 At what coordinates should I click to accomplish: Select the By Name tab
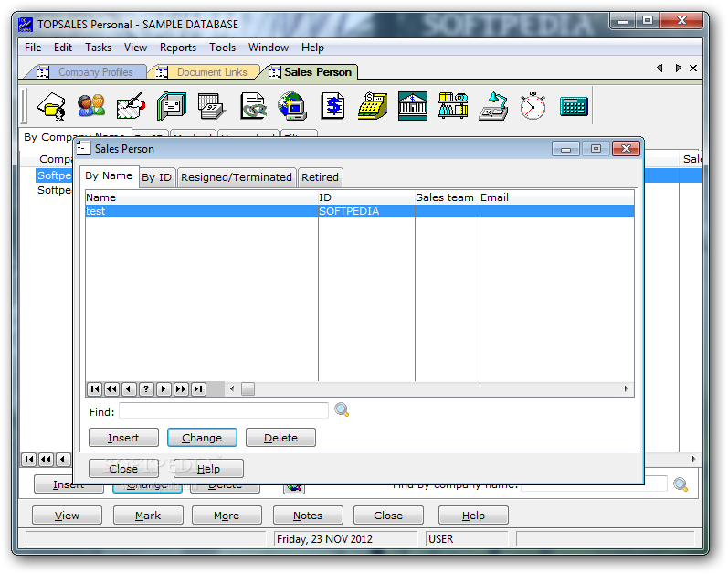pyautogui.click(x=109, y=176)
